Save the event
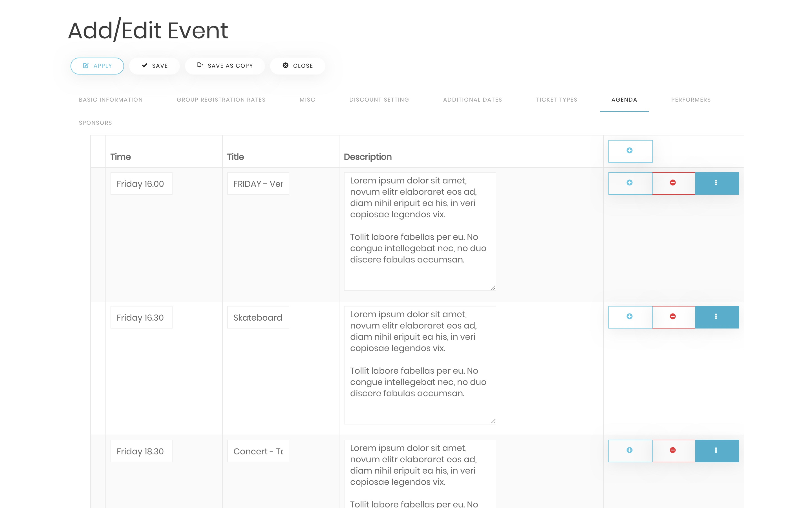The image size is (812, 508). [154, 66]
